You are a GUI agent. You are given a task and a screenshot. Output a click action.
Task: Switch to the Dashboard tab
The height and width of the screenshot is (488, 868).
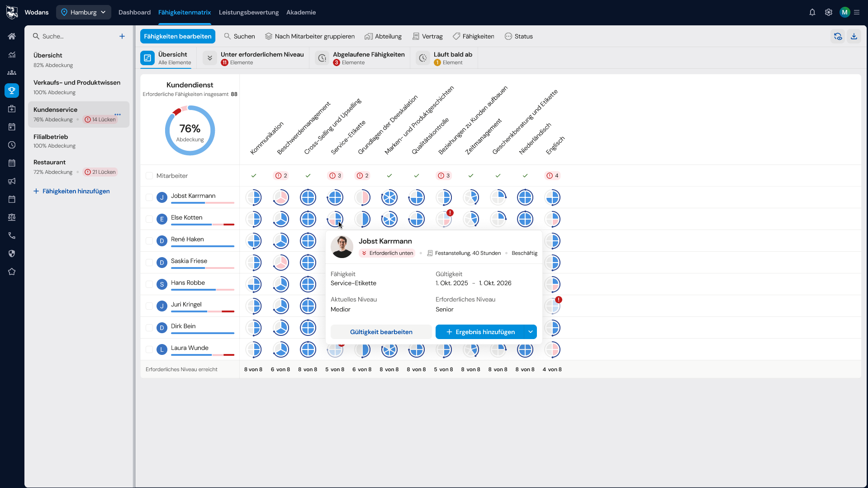click(134, 12)
